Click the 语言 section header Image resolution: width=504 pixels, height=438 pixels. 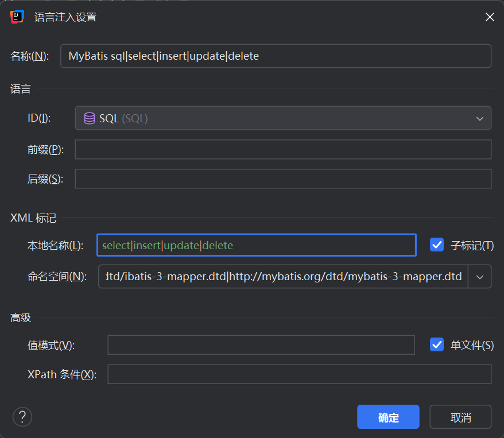coord(21,89)
